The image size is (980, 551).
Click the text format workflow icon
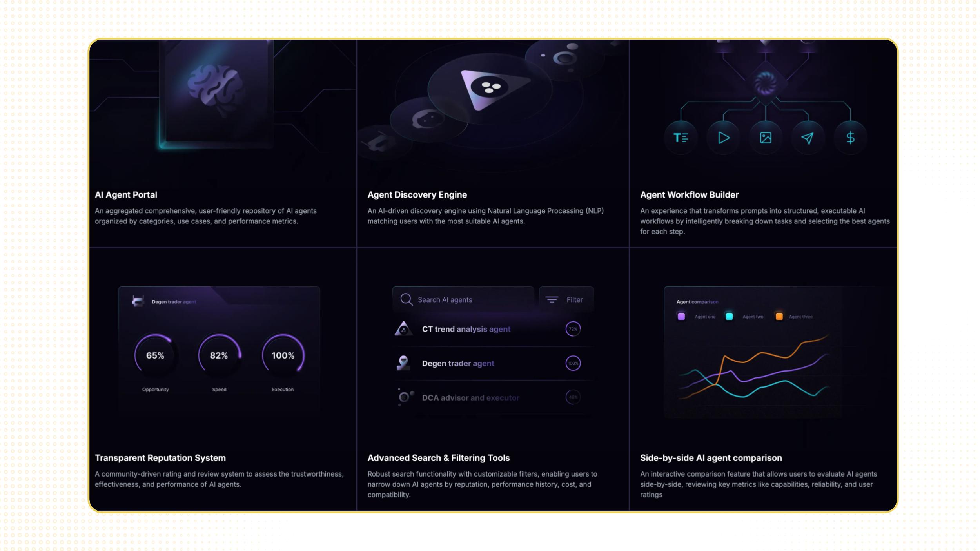point(681,138)
